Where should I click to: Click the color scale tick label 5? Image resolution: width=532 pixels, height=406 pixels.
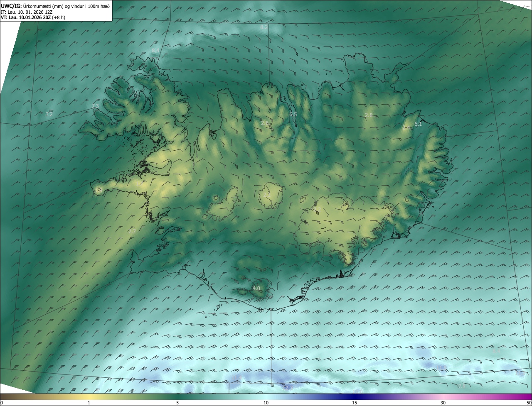point(177,403)
